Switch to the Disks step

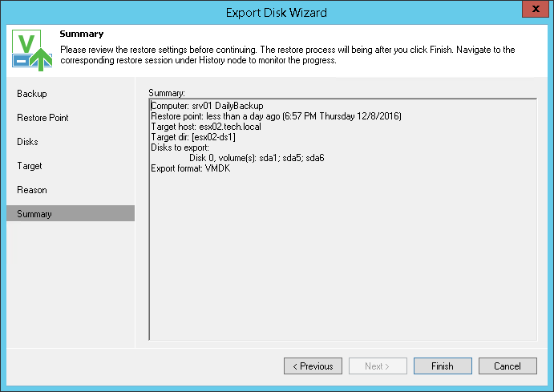pos(27,142)
